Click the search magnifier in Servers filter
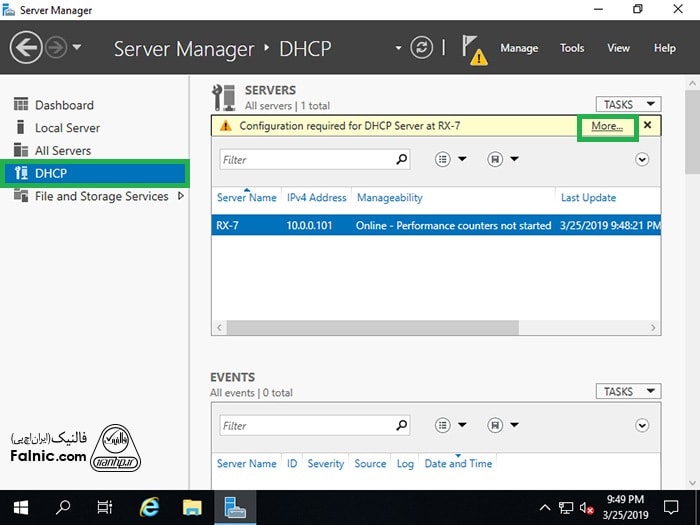This screenshot has width=700, height=525. point(402,159)
